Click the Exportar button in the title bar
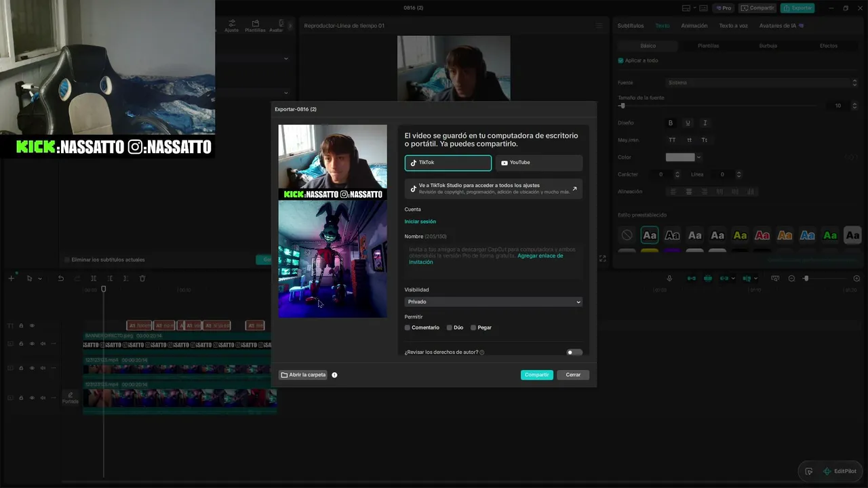868x488 pixels. (x=797, y=8)
